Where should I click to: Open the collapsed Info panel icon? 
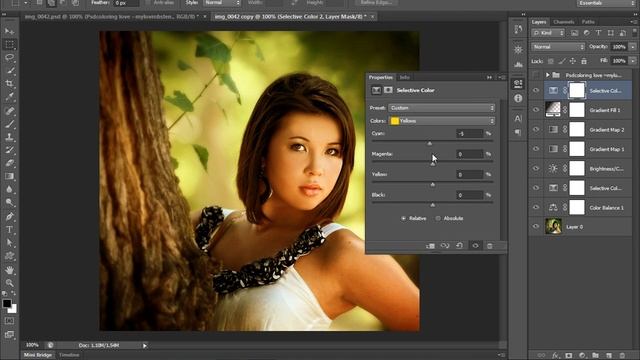tap(518, 98)
